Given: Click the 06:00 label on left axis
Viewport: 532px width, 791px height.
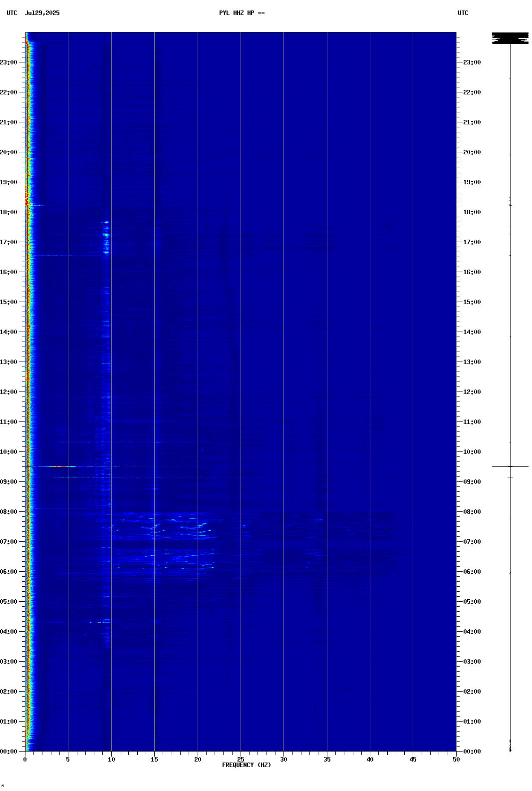Looking at the screenshot, I should tap(8, 572).
